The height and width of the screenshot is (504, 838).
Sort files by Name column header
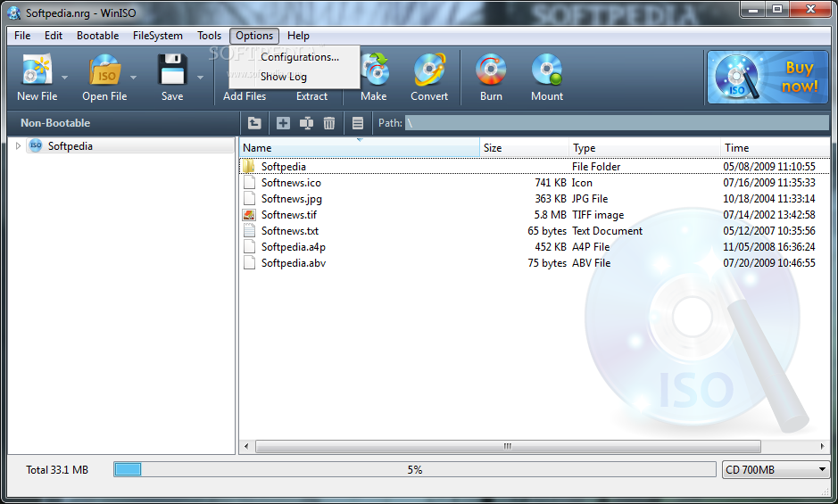[359, 147]
